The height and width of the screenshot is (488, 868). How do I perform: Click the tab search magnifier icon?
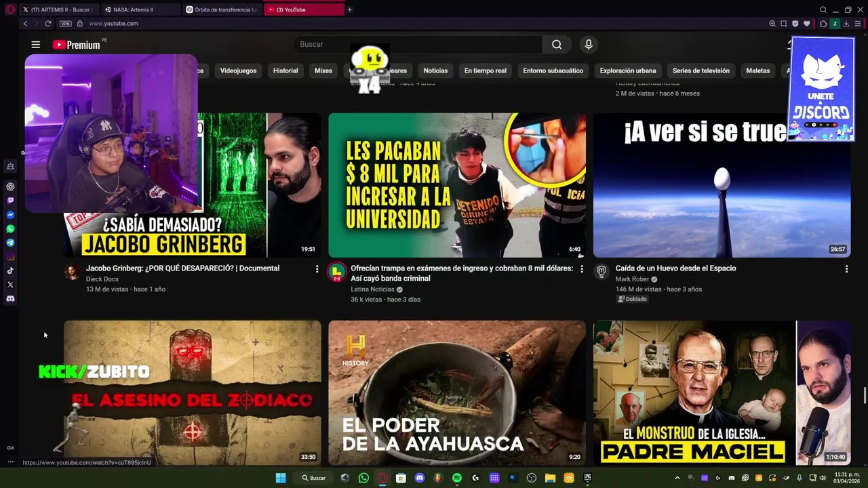tap(823, 9)
